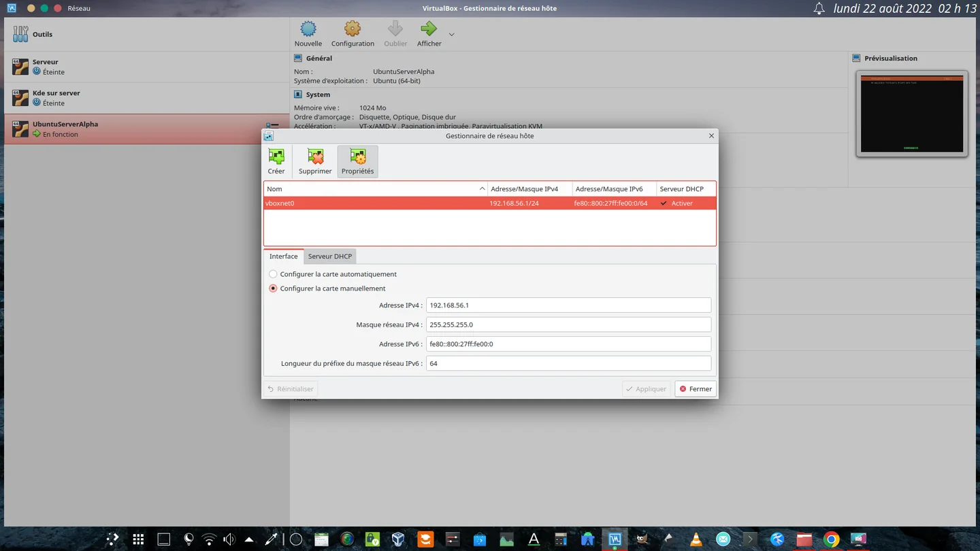Open Google Chrome from the taskbar
980x551 pixels.
(831, 539)
